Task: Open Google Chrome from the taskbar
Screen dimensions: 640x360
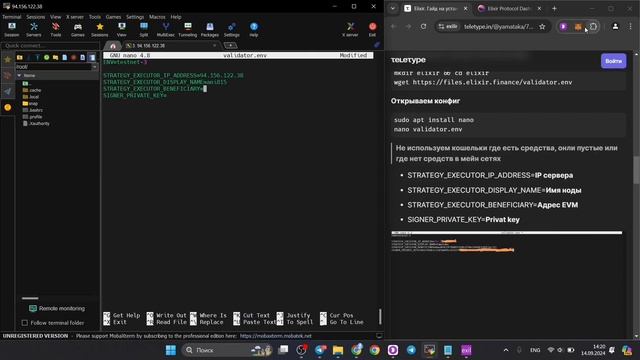Action: pyautogui.click(x=374, y=350)
